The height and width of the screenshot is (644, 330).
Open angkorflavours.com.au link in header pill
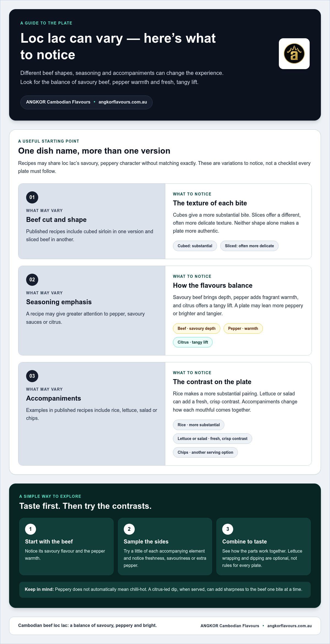tap(123, 102)
